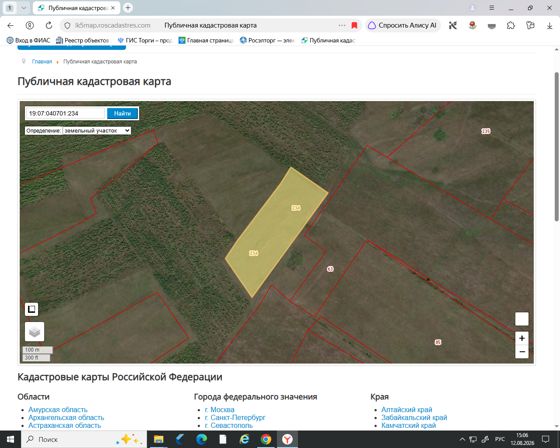Screen dimensions: 560x448
Task: Click the map fullscreen square icon
Action: pyautogui.click(x=31, y=309)
